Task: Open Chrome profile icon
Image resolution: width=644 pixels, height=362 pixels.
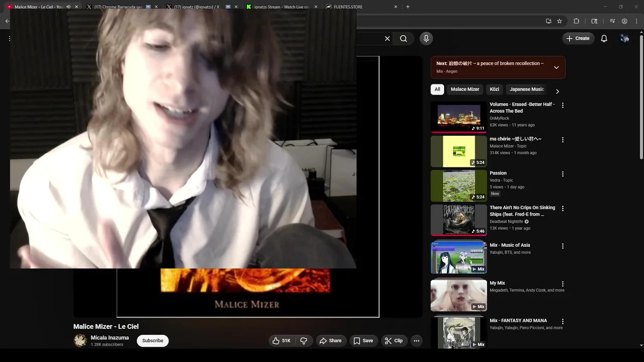Action: (x=624, y=21)
